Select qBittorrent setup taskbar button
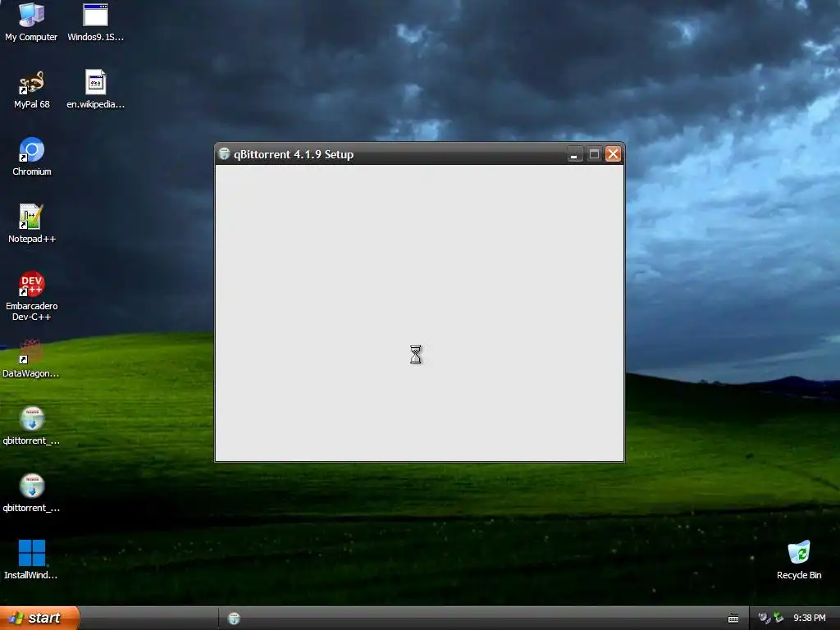This screenshot has width=840, height=630. [x=234, y=619]
